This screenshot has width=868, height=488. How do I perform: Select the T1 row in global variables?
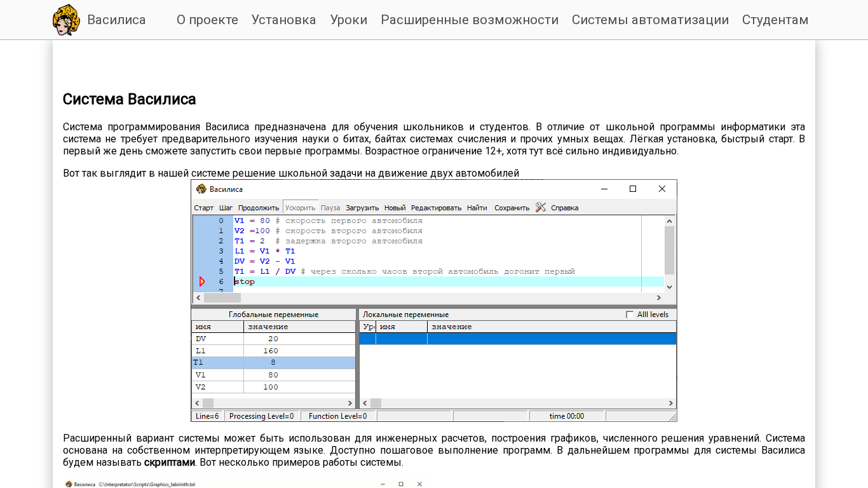pos(273,363)
